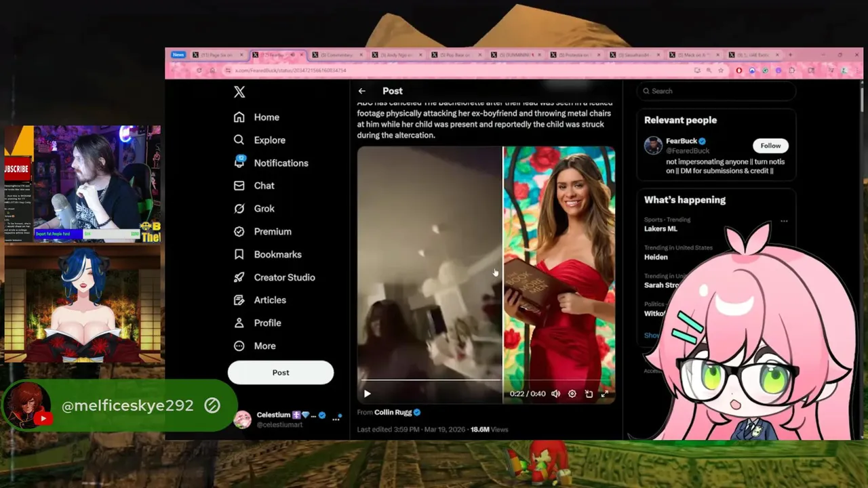Open the Heiden trending topic

pos(656,258)
